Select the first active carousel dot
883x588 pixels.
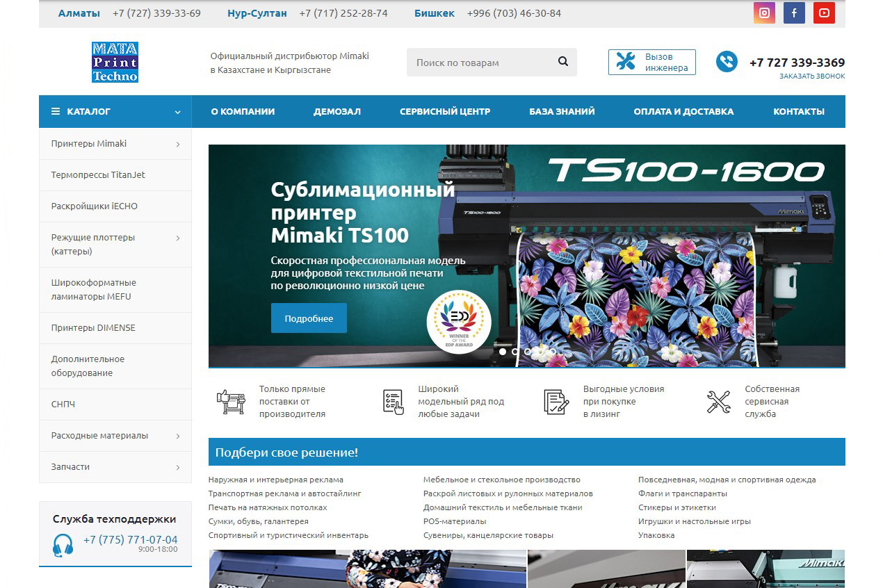[503, 352]
